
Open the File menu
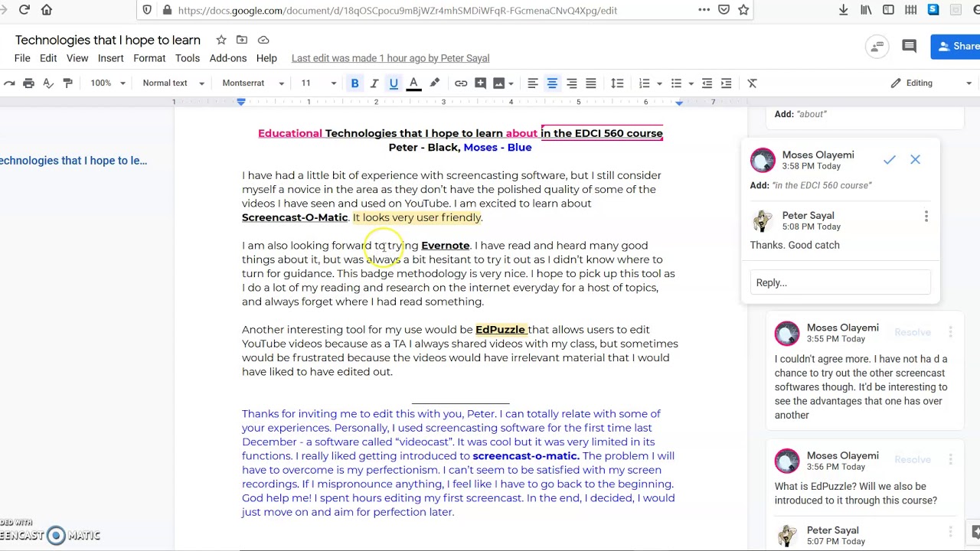point(22,58)
